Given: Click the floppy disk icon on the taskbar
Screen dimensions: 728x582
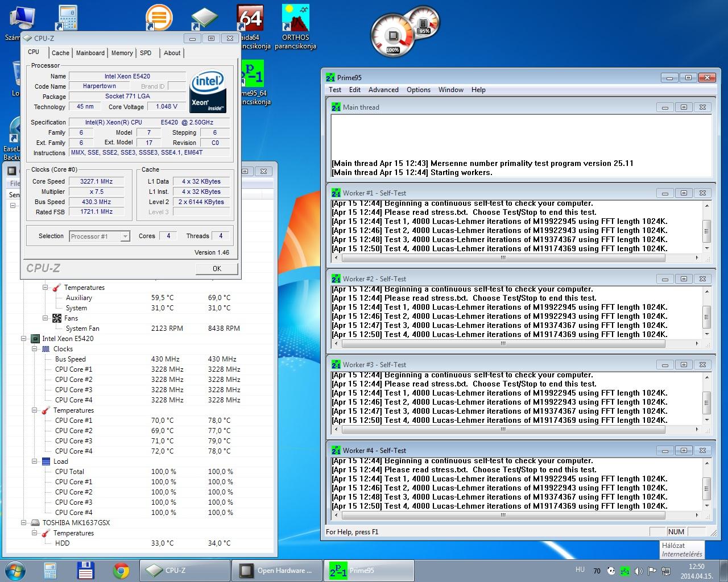Looking at the screenshot, I should pyautogui.click(x=85, y=571).
